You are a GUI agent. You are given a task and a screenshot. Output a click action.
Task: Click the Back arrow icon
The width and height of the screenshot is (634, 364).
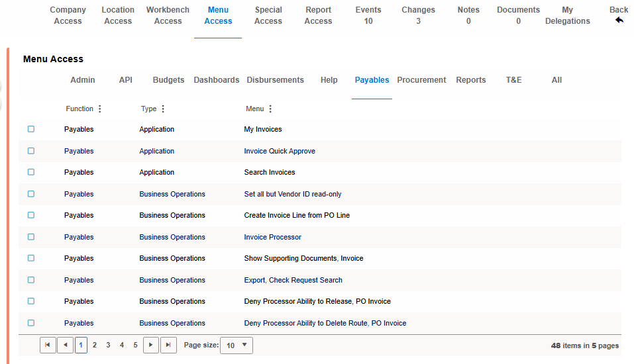click(619, 21)
